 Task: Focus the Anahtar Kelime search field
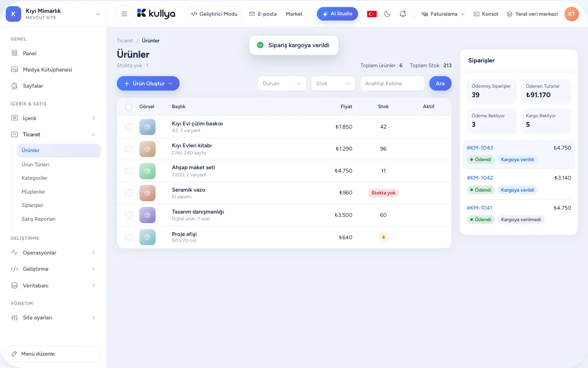(x=392, y=83)
